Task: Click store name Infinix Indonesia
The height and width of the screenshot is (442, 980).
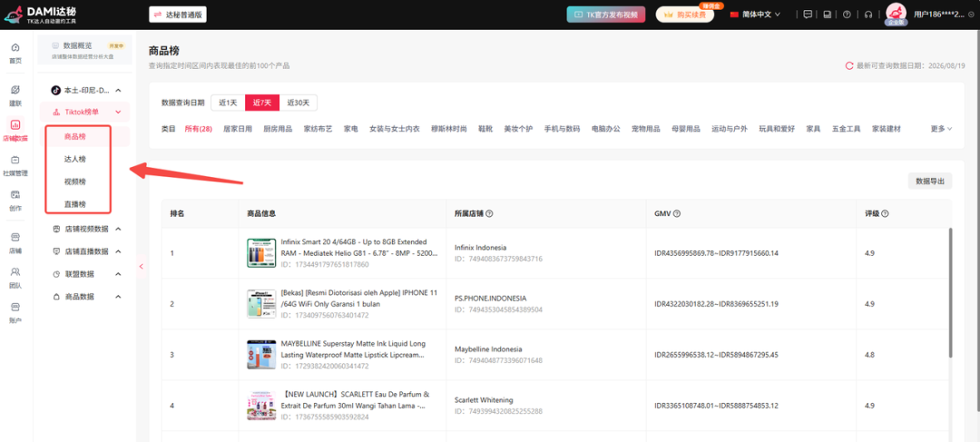Action: tap(481, 248)
